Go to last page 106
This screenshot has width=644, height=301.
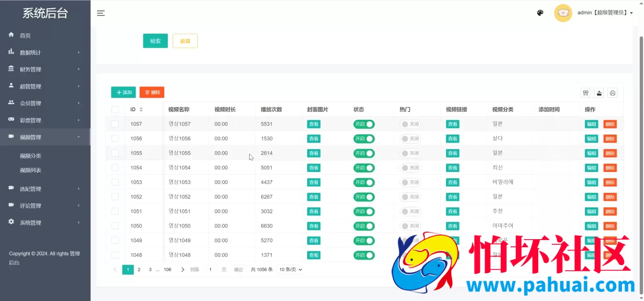point(167,270)
